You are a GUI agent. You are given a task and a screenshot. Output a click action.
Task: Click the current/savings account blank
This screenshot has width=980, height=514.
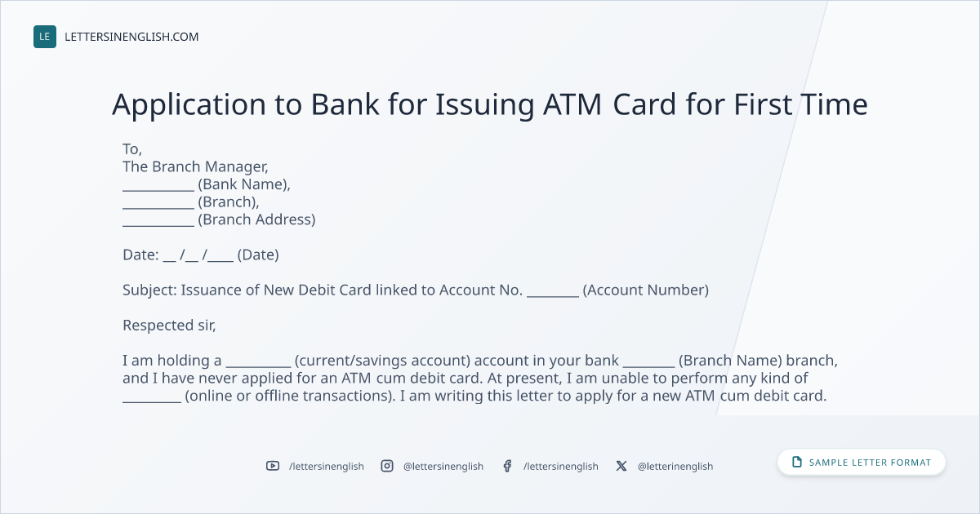tap(258, 361)
